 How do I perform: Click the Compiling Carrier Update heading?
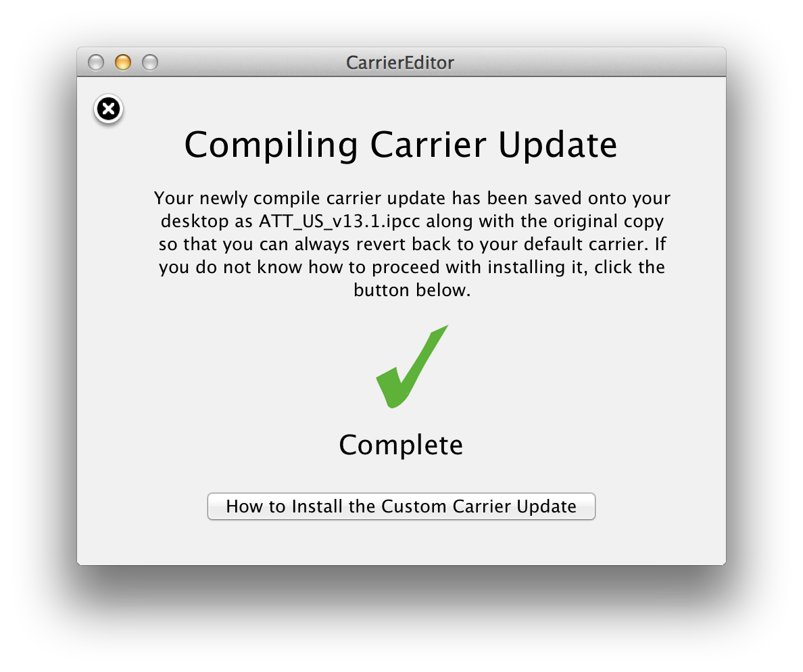pos(400,145)
